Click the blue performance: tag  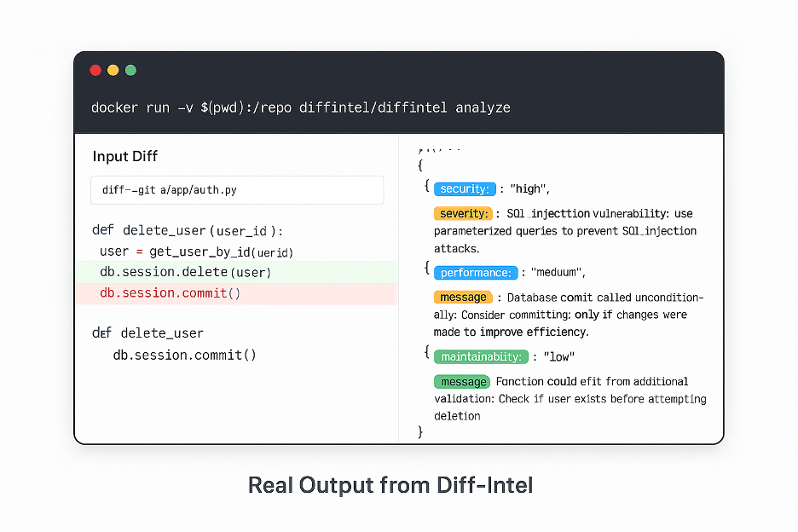pyautogui.click(x=476, y=272)
